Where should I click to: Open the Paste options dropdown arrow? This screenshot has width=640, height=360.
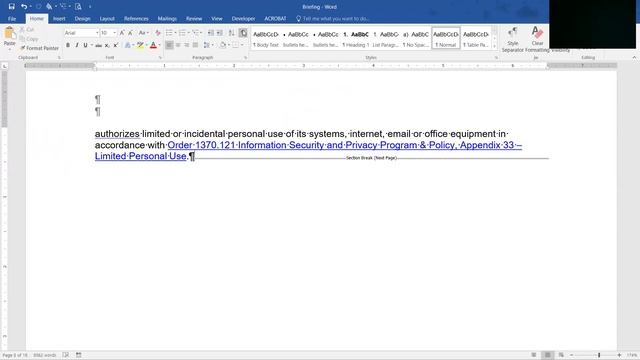tap(9, 49)
